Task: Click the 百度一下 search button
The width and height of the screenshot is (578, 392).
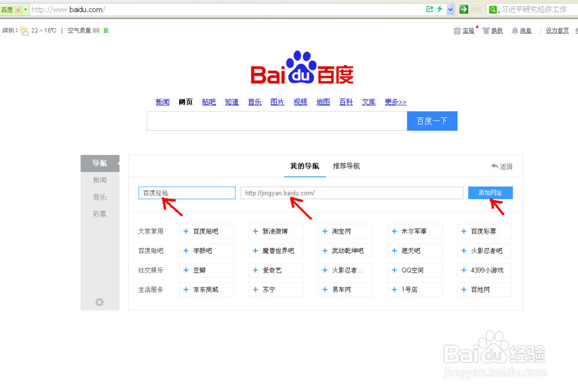Action: click(x=432, y=121)
